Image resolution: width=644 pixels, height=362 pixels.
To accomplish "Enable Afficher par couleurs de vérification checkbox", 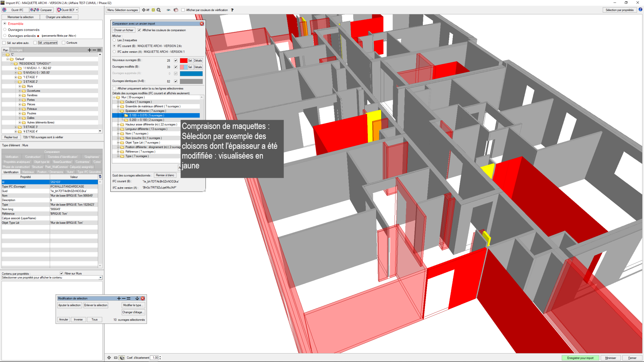I will 183,10.
